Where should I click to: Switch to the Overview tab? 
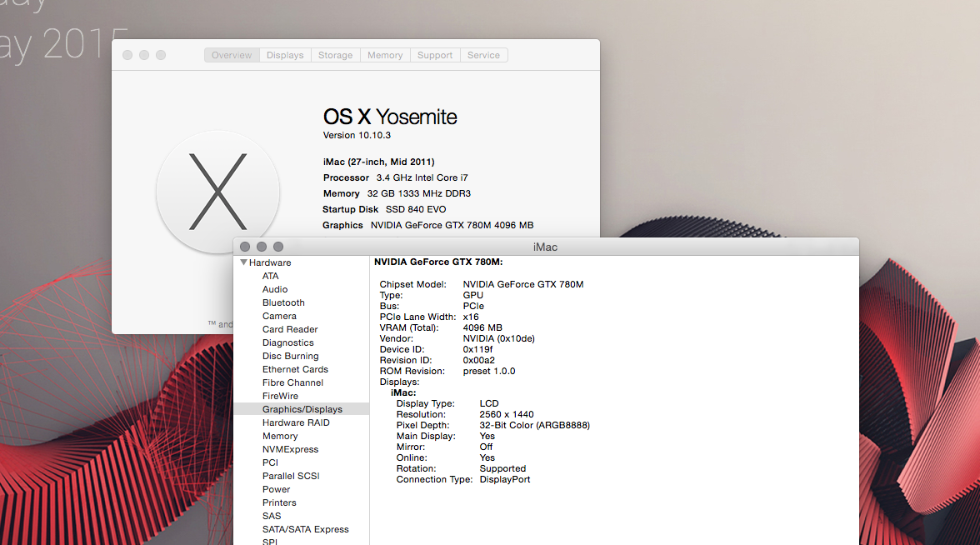pyautogui.click(x=232, y=55)
